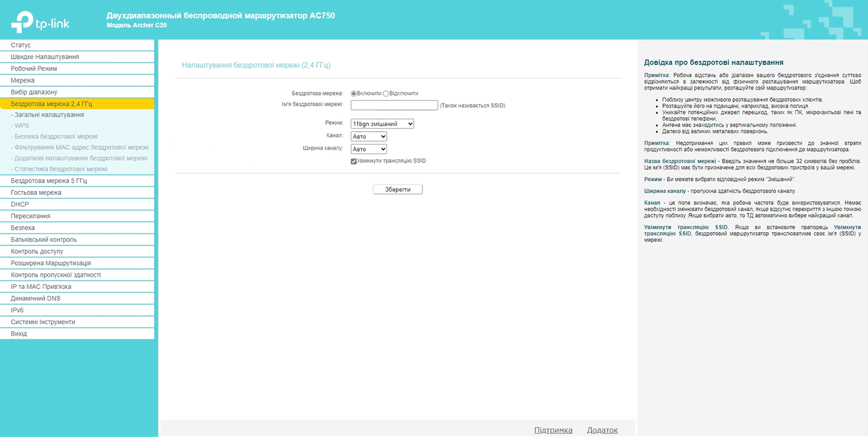
Task: Open the Підтримка link
Action: (x=553, y=430)
